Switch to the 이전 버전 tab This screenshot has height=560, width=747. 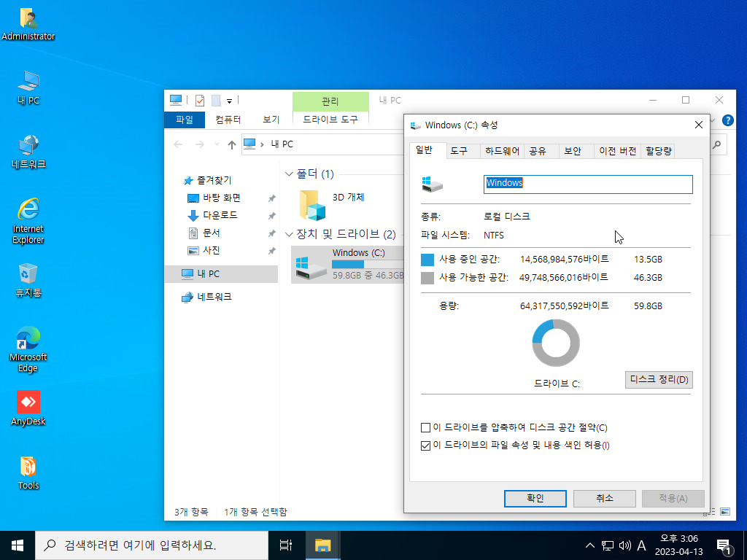click(x=617, y=151)
